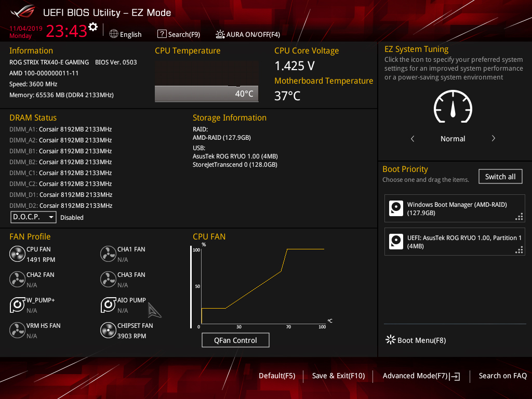This screenshot has width=532, height=399.
Task: Click the DIMM_D1 Corsair memory entry
Action: (61, 194)
